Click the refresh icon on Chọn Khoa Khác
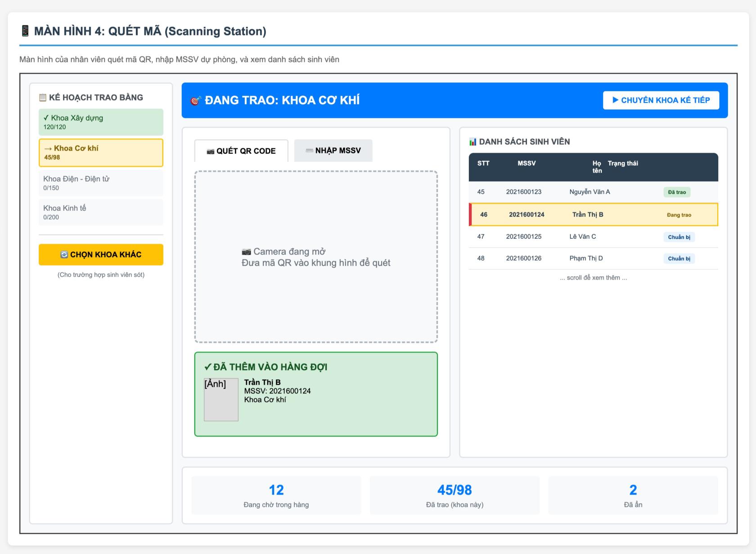Image resolution: width=756 pixels, height=554 pixels. (x=64, y=255)
